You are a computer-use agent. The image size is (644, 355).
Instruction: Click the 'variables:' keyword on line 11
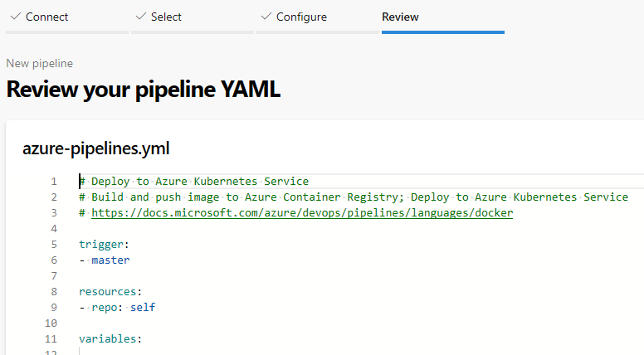point(110,339)
